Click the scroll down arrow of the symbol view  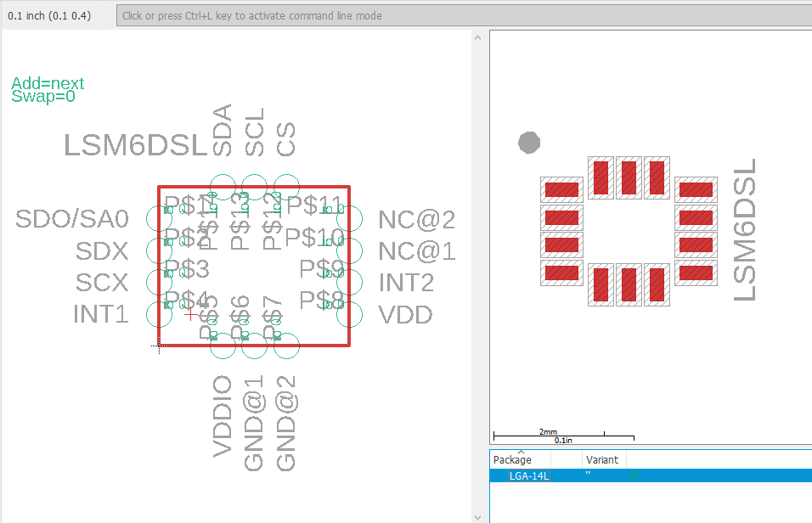477,517
